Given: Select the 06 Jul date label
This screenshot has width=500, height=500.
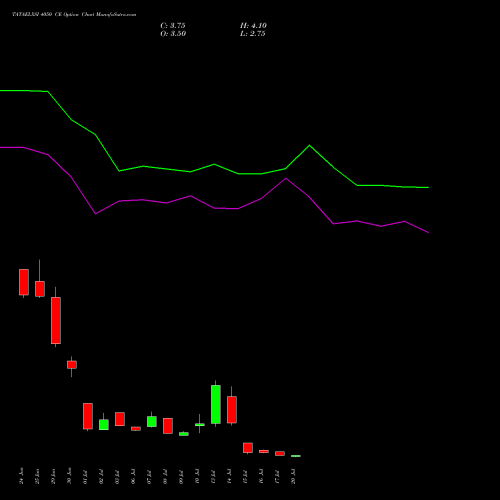Looking at the screenshot, I should pyautogui.click(x=134, y=476).
